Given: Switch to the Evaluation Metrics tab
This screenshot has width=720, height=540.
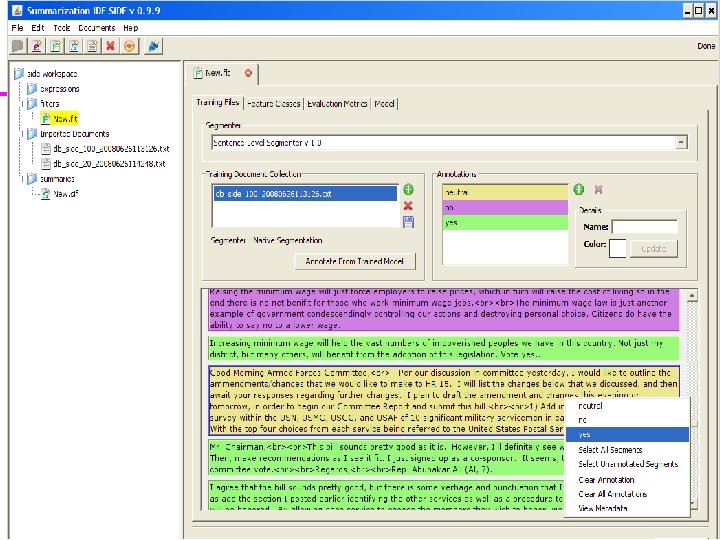Looking at the screenshot, I should [337, 104].
